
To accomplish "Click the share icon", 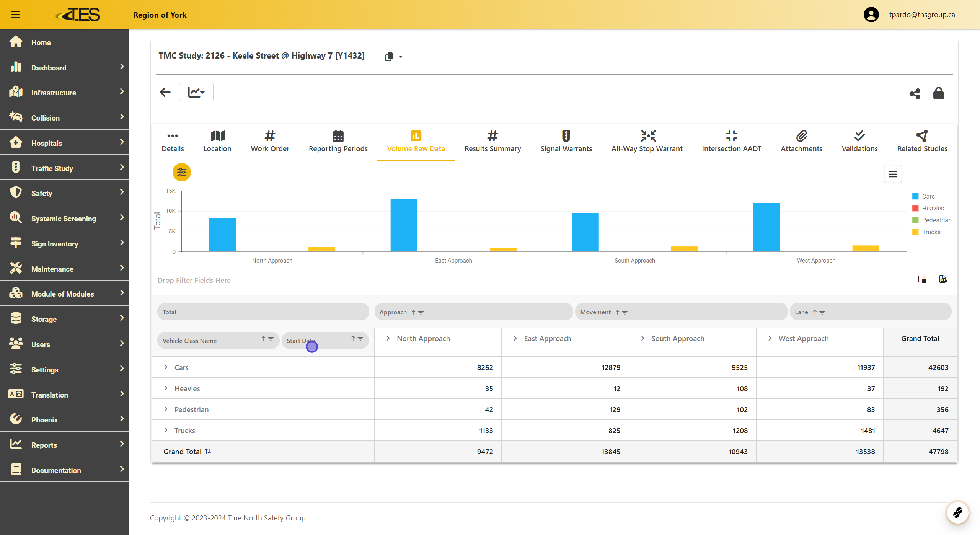I will coord(915,93).
